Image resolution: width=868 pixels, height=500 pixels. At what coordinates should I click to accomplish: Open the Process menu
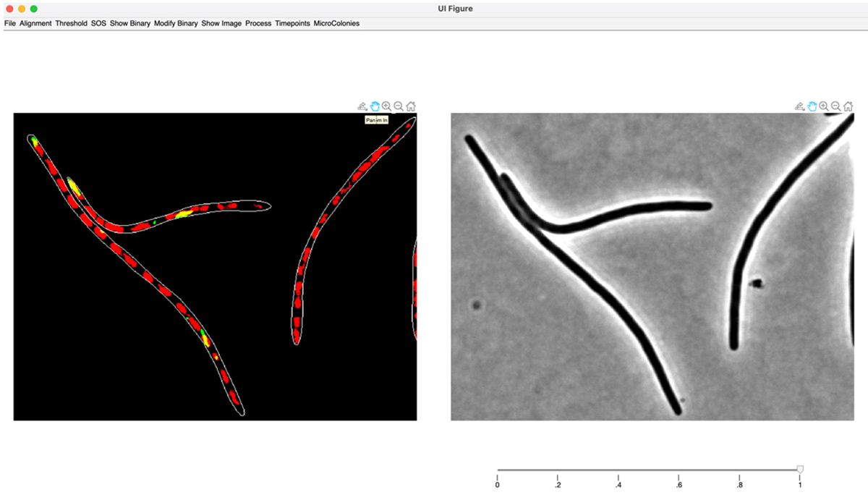[258, 23]
